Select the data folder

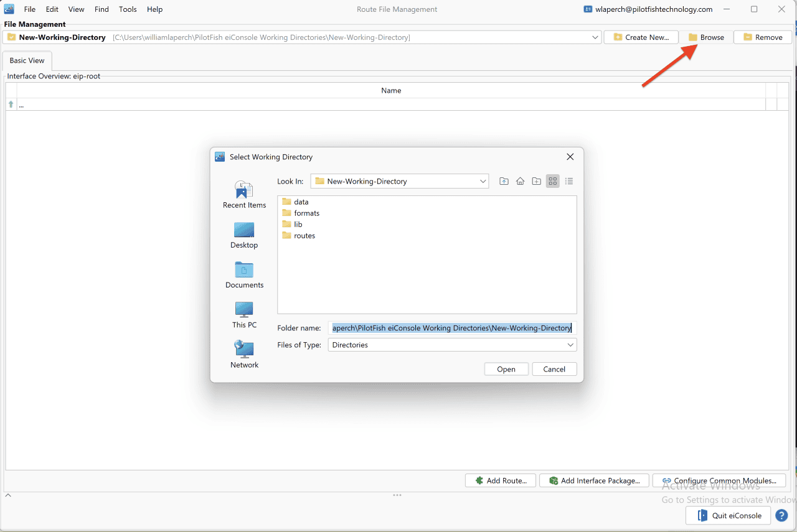tap(295, 202)
